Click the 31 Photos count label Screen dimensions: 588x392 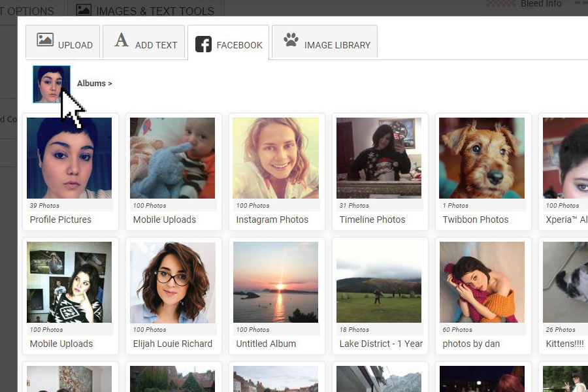coord(354,206)
